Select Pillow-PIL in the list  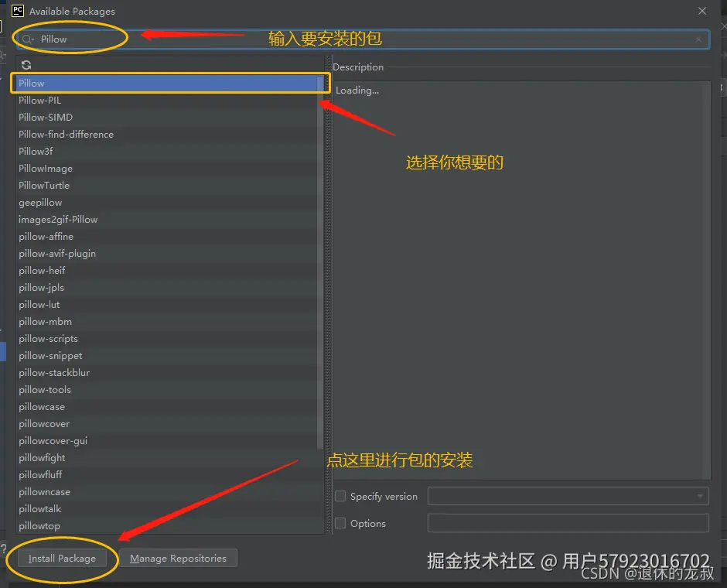167,100
